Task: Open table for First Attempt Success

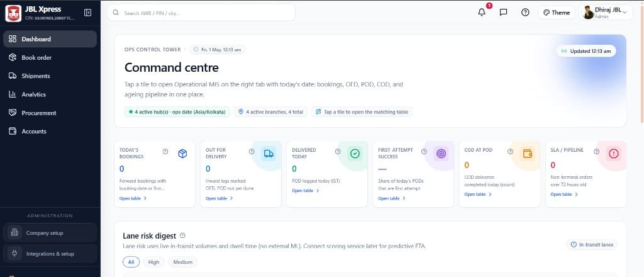Action: click(392, 198)
